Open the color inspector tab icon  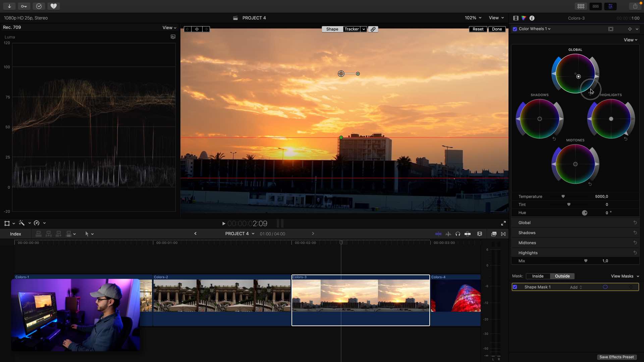pyautogui.click(x=524, y=18)
